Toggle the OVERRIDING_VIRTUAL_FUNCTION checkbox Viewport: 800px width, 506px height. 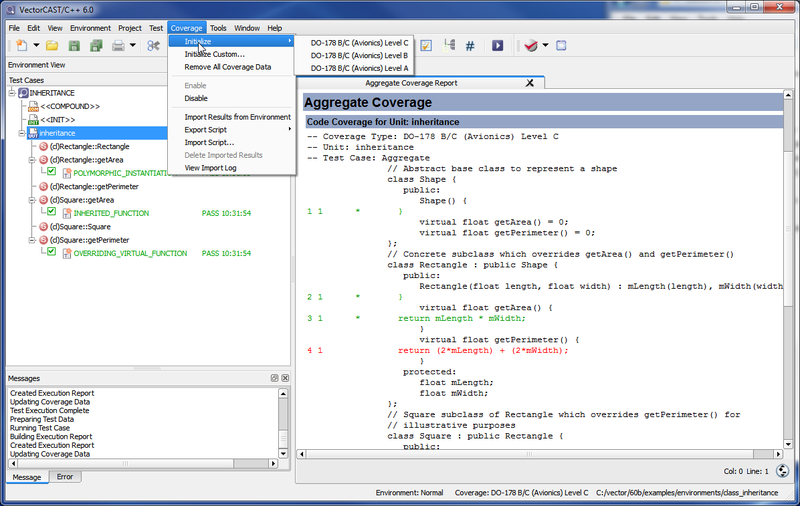pos(51,253)
